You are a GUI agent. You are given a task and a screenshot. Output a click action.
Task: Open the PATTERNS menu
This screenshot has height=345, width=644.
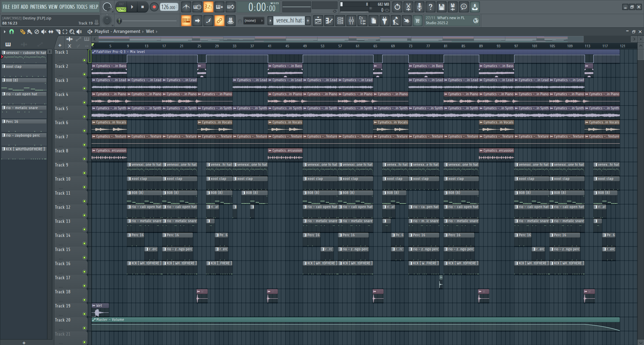[x=38, y=7]
